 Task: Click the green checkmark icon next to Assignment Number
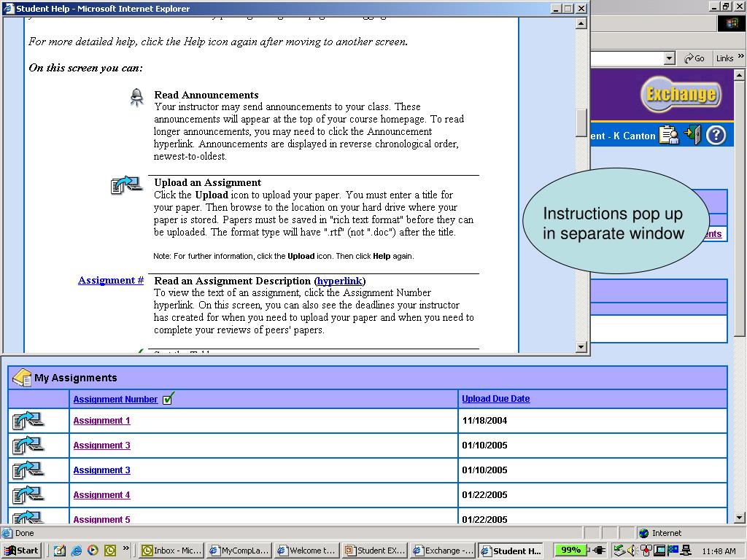click(x=169, y=398)
